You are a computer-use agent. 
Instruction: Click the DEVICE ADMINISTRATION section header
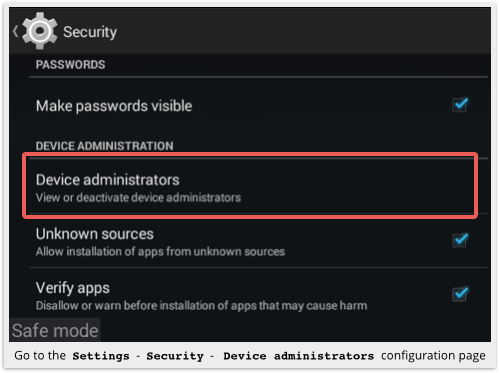click(x=104, y=146)
